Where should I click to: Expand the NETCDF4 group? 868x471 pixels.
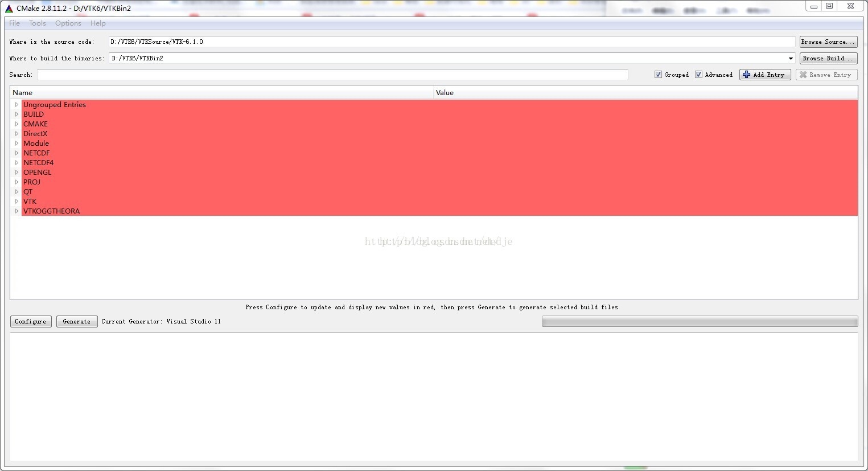[17, 163]
